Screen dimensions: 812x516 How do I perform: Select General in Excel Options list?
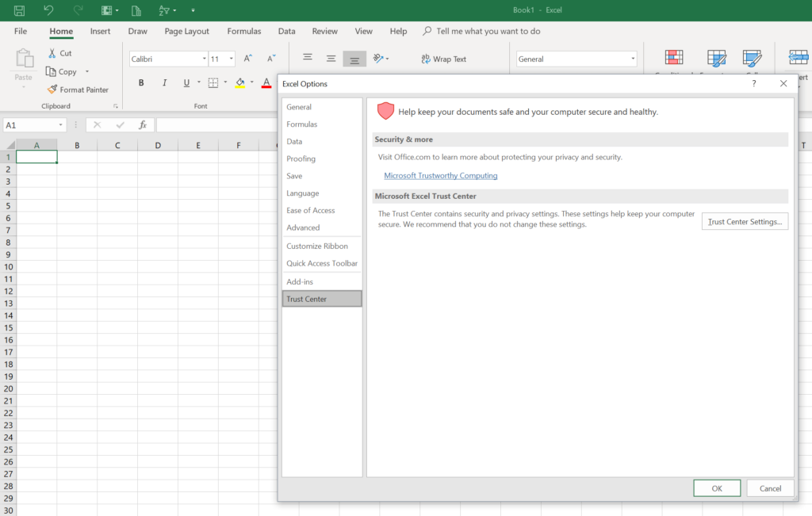(322, 107)
